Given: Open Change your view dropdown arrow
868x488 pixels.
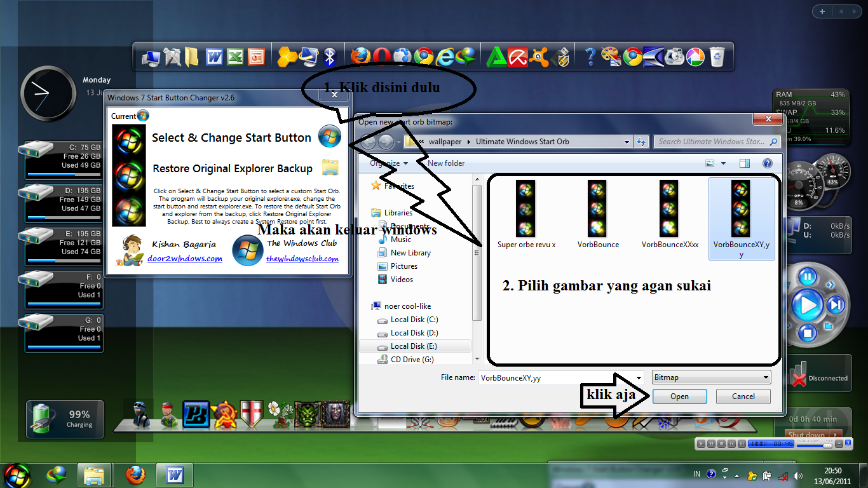Looking at the screenshot, I should (723, 163).
